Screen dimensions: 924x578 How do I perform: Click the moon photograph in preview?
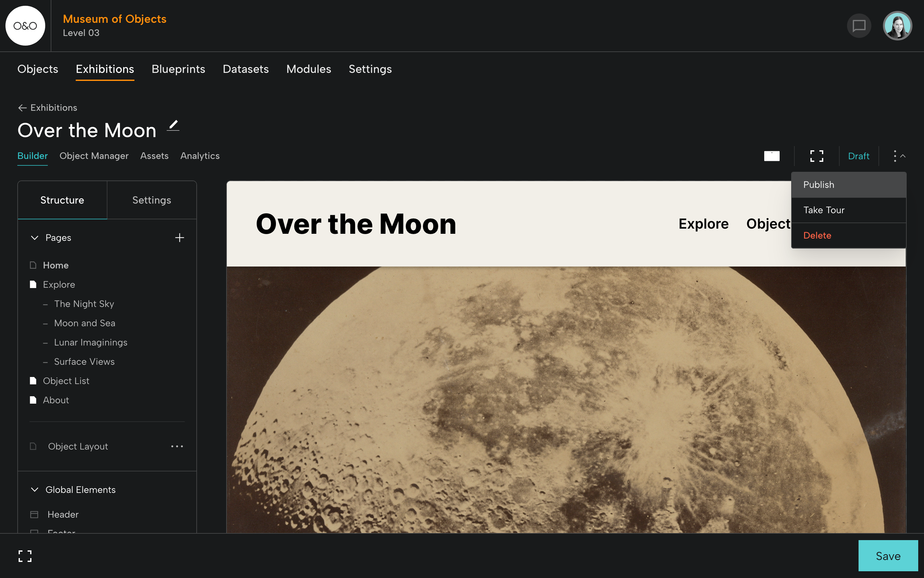(566, 399)
